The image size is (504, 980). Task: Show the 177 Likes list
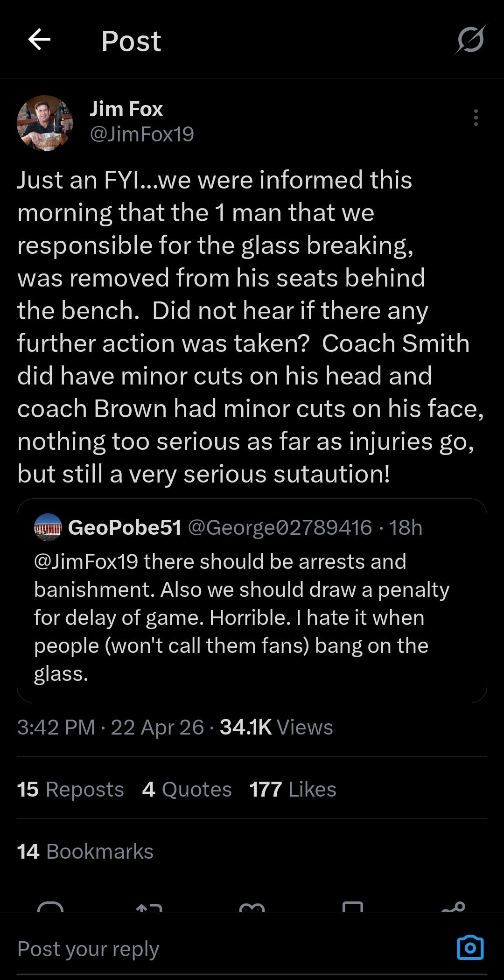tap(293, 789)
